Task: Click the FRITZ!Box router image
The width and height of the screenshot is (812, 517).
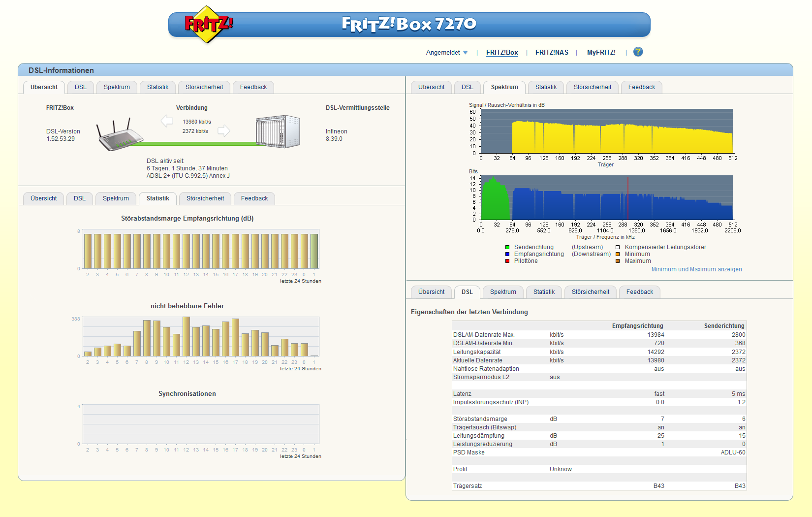Action: pyautogui.click(x=121, y=134)
